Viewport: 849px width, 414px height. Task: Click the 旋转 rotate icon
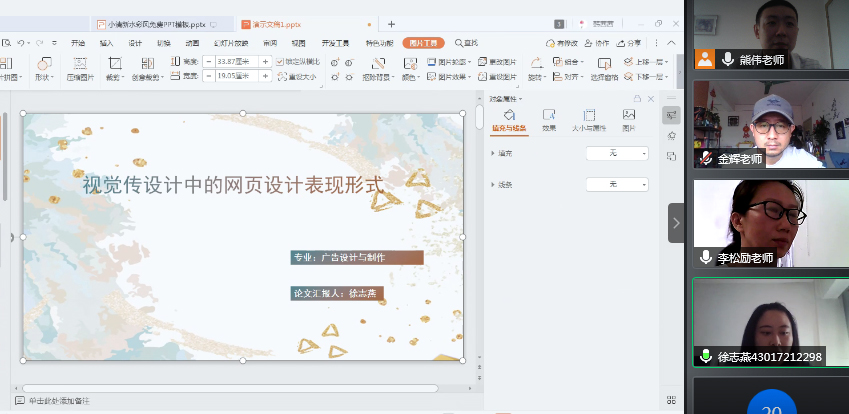(x=535, y=62)
